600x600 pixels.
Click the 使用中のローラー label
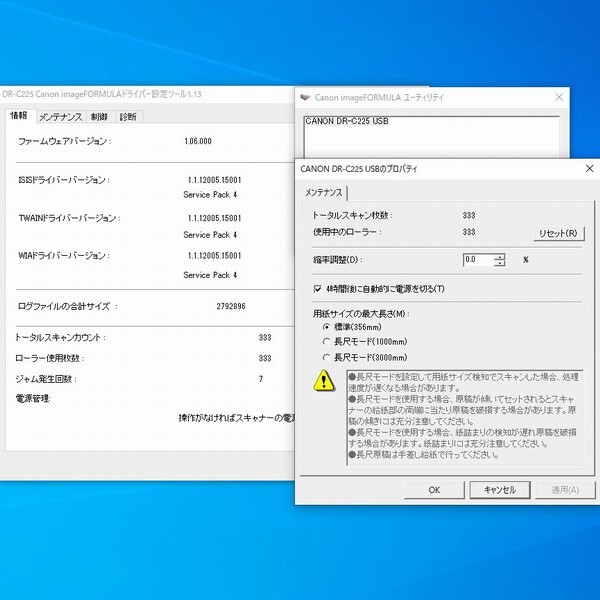tap(347, 232)
